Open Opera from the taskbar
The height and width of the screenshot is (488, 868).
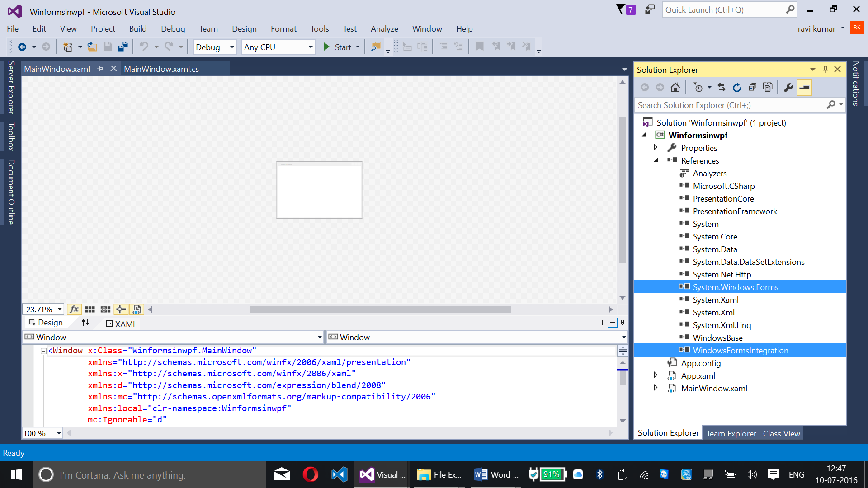click(x=311, y=474)
